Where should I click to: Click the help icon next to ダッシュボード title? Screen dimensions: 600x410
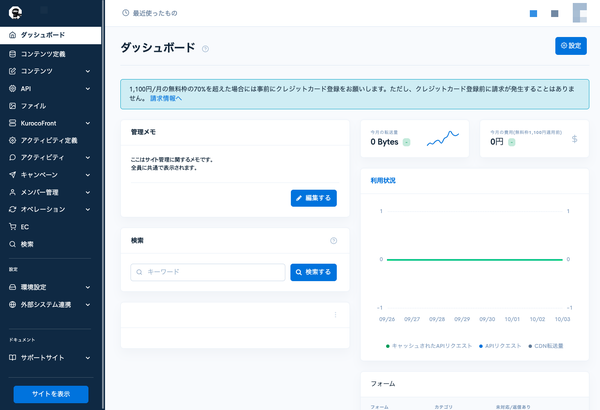[205, 49]
